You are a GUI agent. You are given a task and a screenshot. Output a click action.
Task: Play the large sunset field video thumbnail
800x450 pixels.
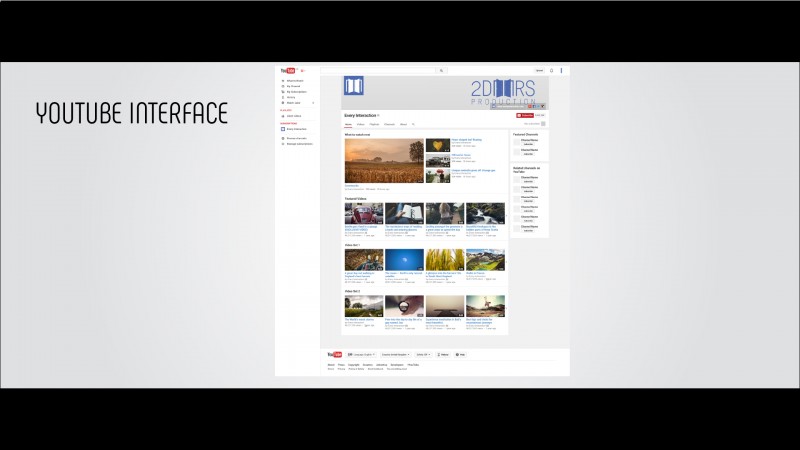[x=384, y=161]
